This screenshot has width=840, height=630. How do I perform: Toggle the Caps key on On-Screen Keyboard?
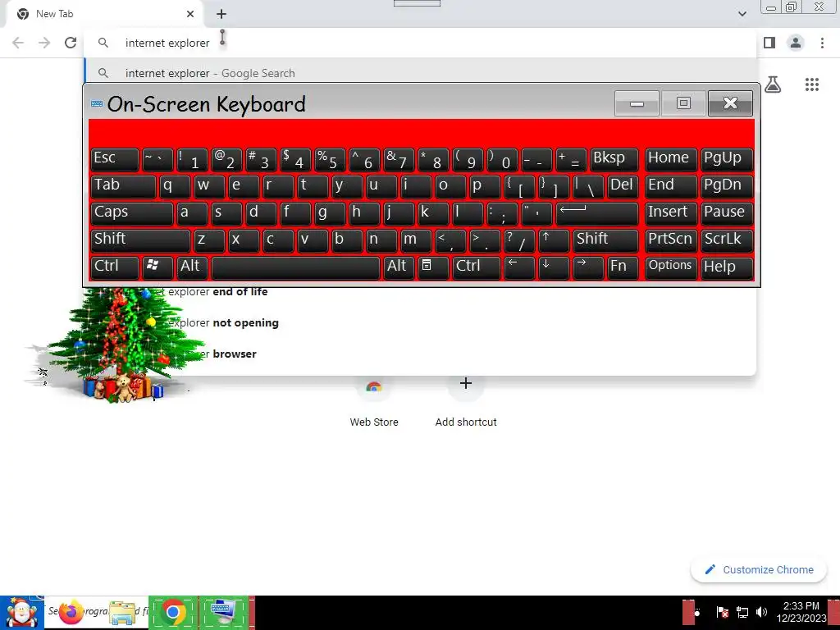(132, 213)
